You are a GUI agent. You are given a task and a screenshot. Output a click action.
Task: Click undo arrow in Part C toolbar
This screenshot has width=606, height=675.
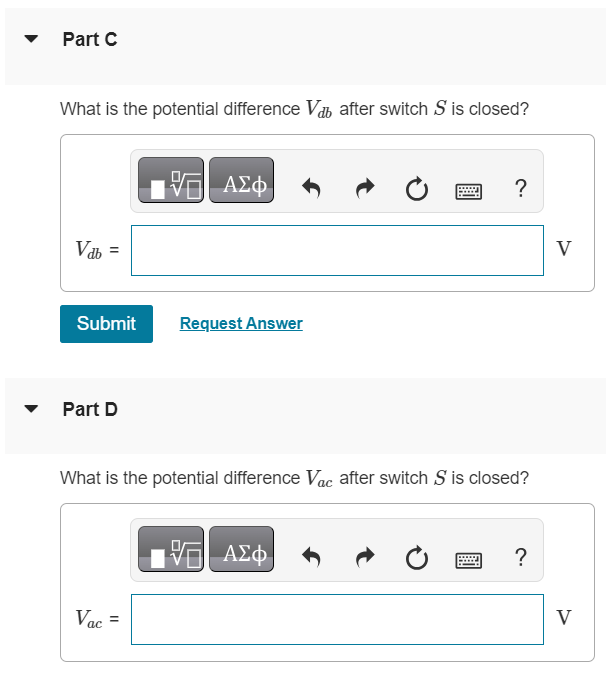(311, 188)
